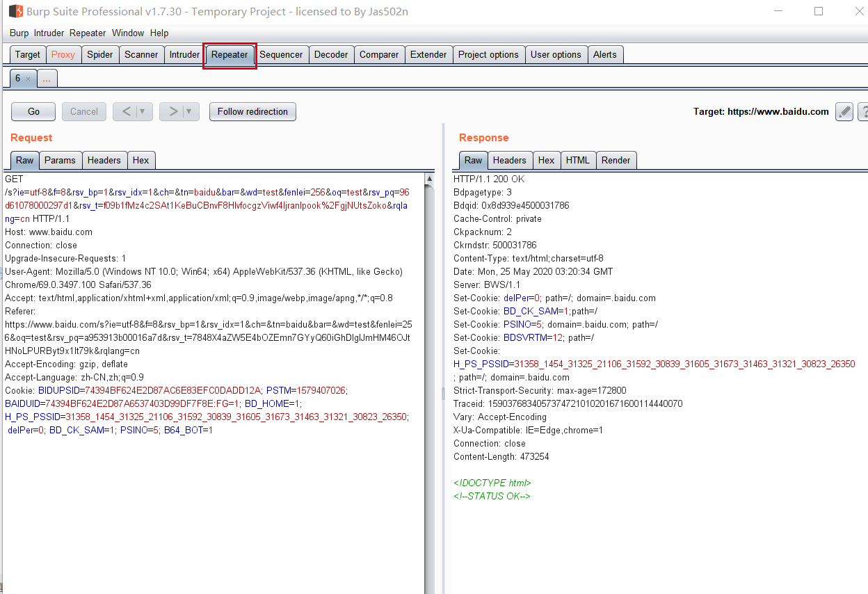This screenshot has height=594, width=868.
Task: Switch to the Decoder tool tab
Action: pyautogui.click(x=331, y=54)
